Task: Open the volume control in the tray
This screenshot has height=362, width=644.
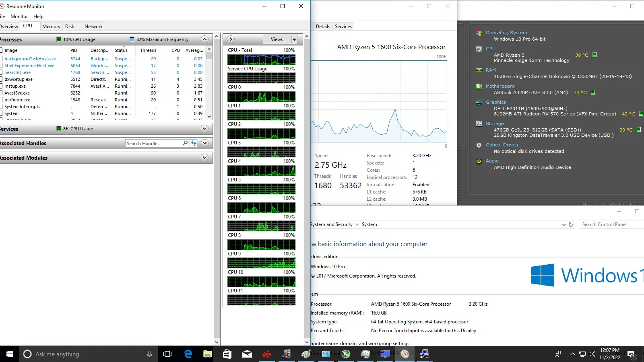Action: point(592,354)
